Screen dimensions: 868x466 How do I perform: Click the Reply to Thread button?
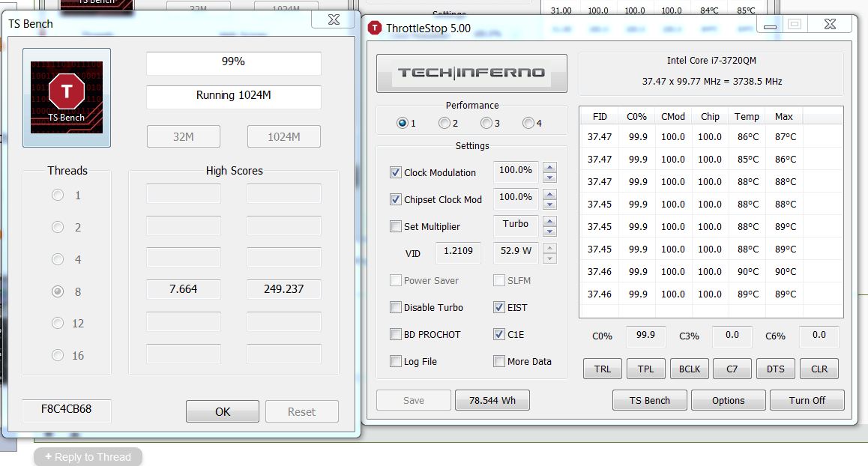coord(88,456)
